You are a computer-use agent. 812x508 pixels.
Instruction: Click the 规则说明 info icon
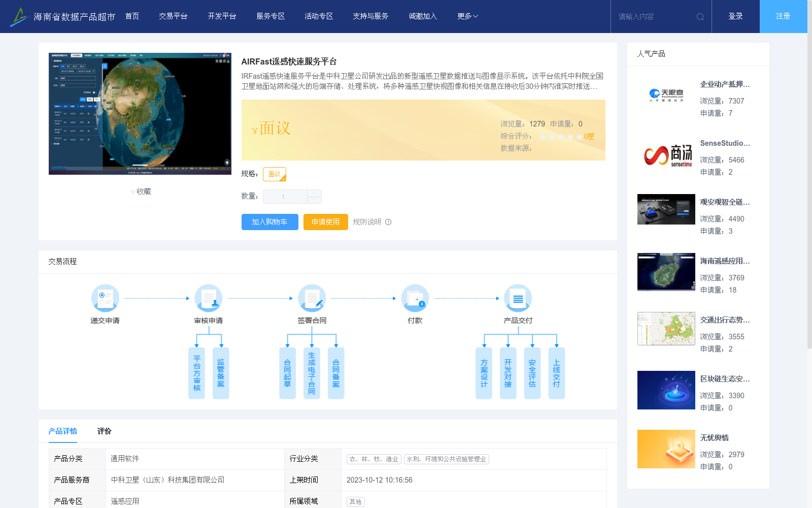[x=388, y=222]
